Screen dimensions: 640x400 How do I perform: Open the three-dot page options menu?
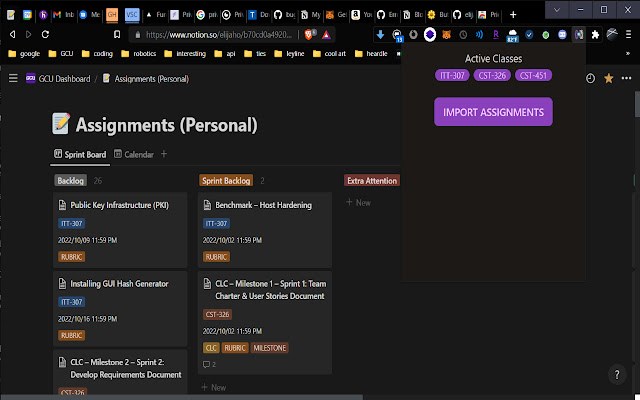point(627,78)
